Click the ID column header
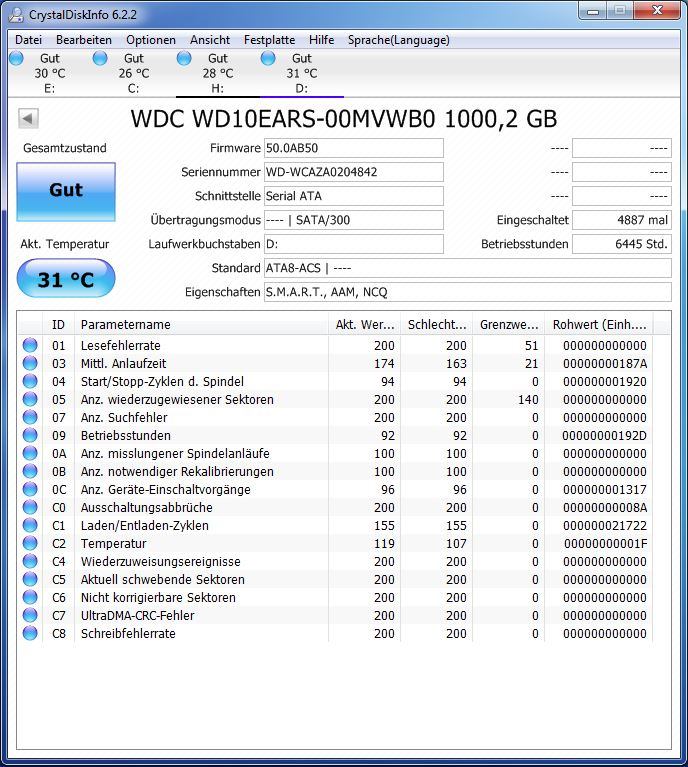This screenshot has height=767, width=688. 58,324
